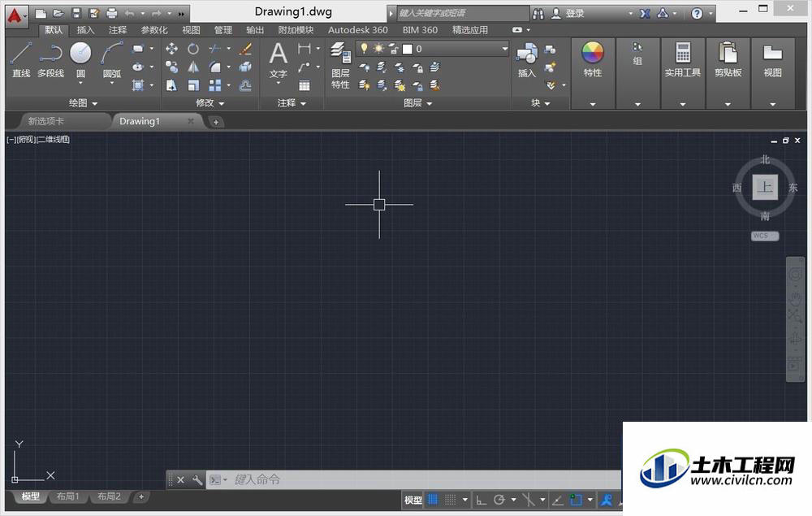The image size is (812, 516).
Task: Open the 特性 color wheel panel
Action: 593,59
